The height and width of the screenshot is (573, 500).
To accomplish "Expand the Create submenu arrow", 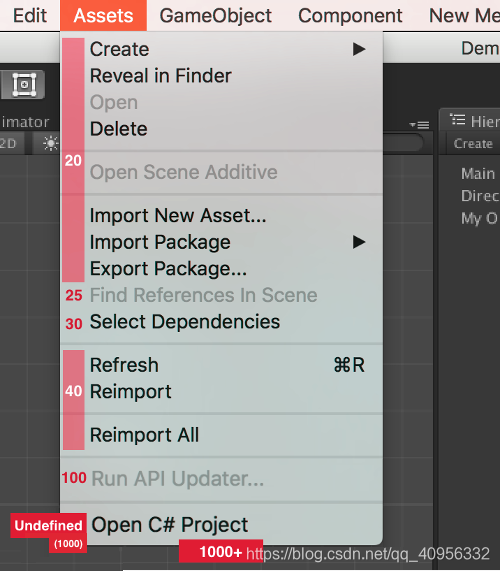I will point(359,49).
